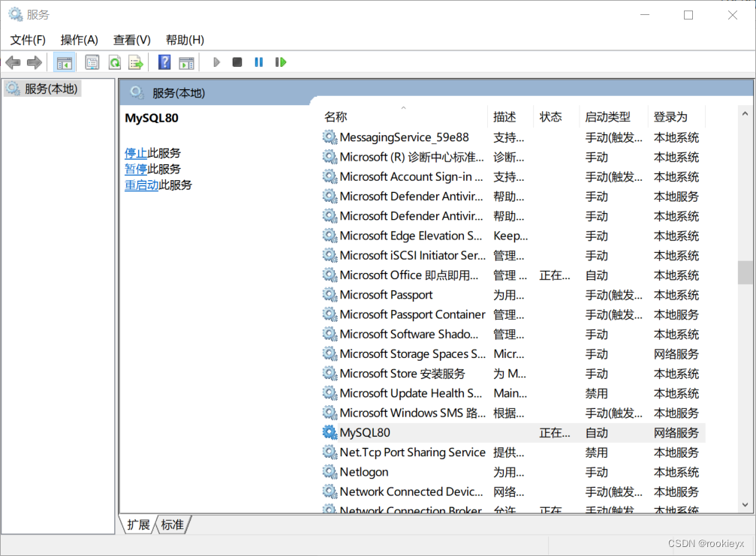Click MySQL80 heading in details pane
The width and height of the screenshot is (756, 556).
(x=152, y=118)
